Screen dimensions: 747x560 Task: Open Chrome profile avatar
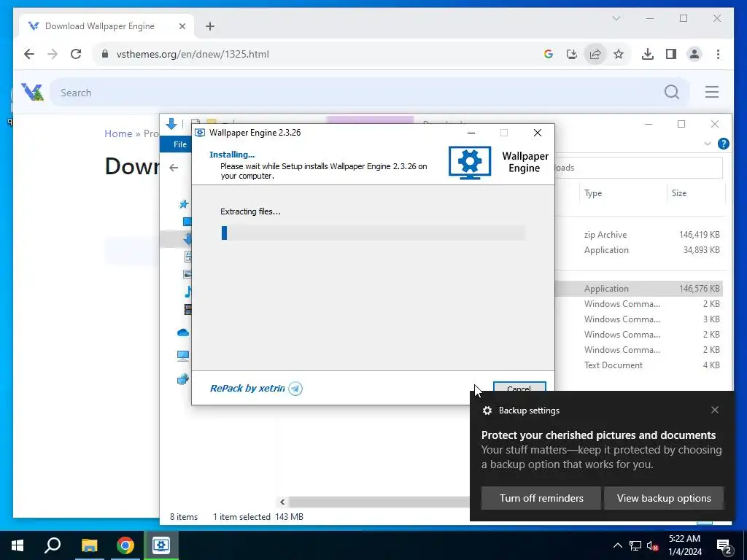[694, 54]
